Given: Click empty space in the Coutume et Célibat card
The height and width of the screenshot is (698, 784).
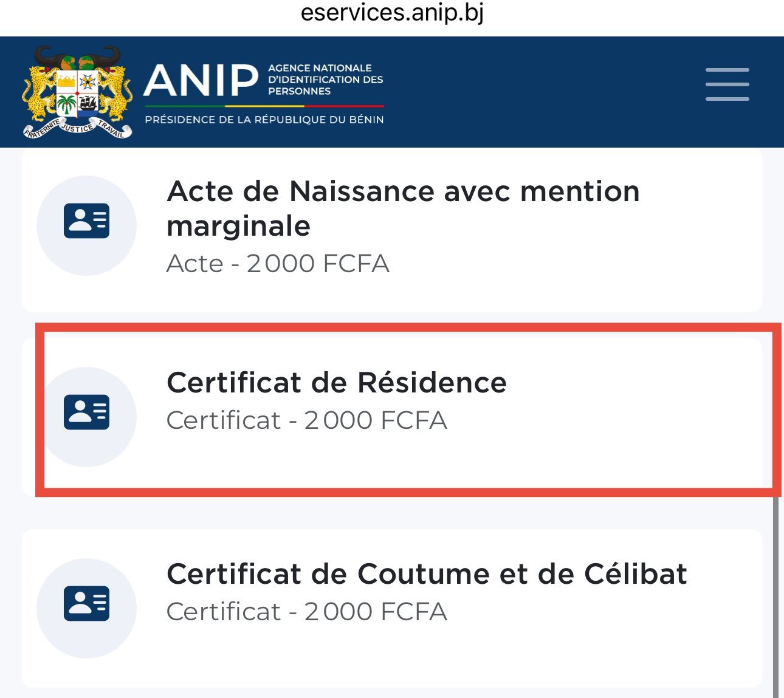Looking at the screenshot, I should point(608,644).
